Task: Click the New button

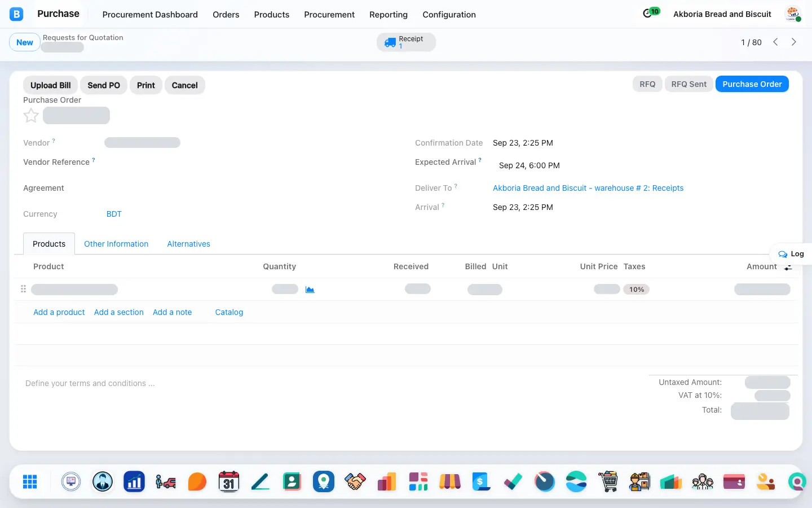Action: tap(25, 42)
